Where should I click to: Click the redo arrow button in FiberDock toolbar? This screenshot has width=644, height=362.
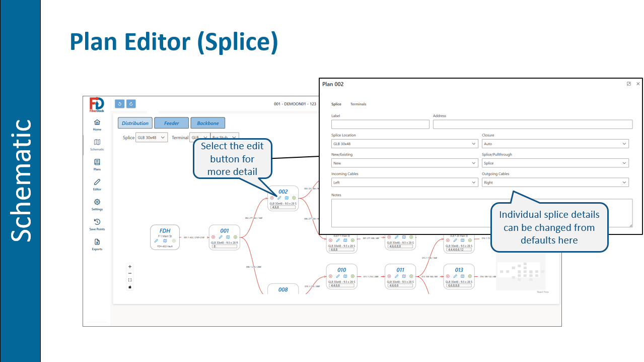(131, 104)
